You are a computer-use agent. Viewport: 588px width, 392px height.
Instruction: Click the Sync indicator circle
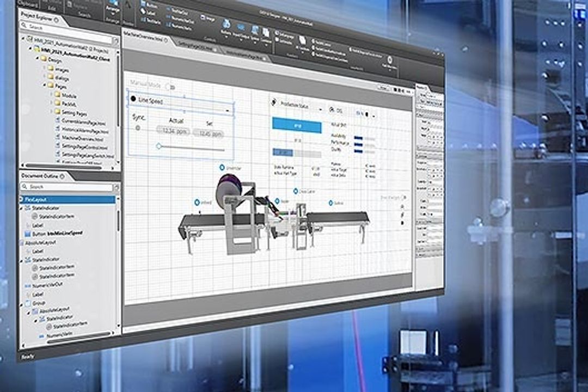(138, 128)
